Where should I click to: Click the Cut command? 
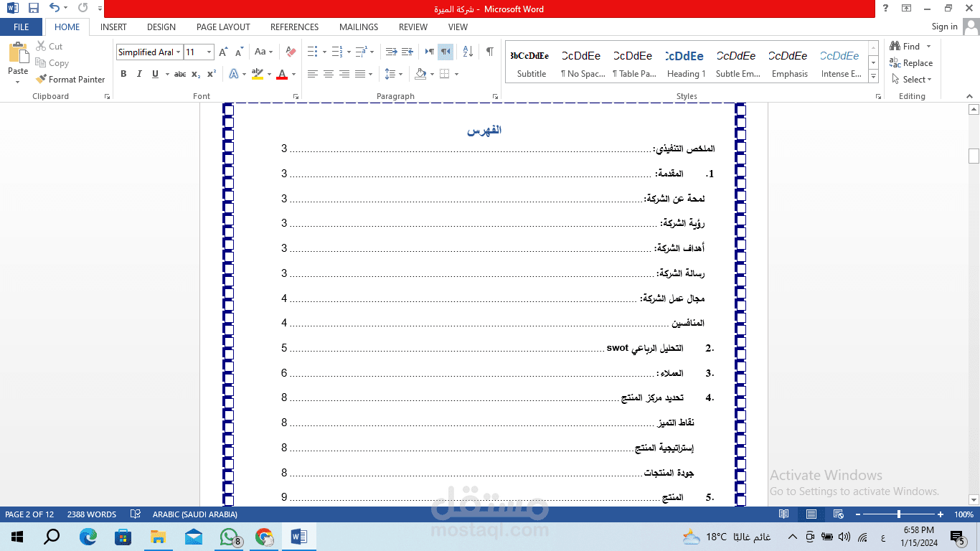49,47
